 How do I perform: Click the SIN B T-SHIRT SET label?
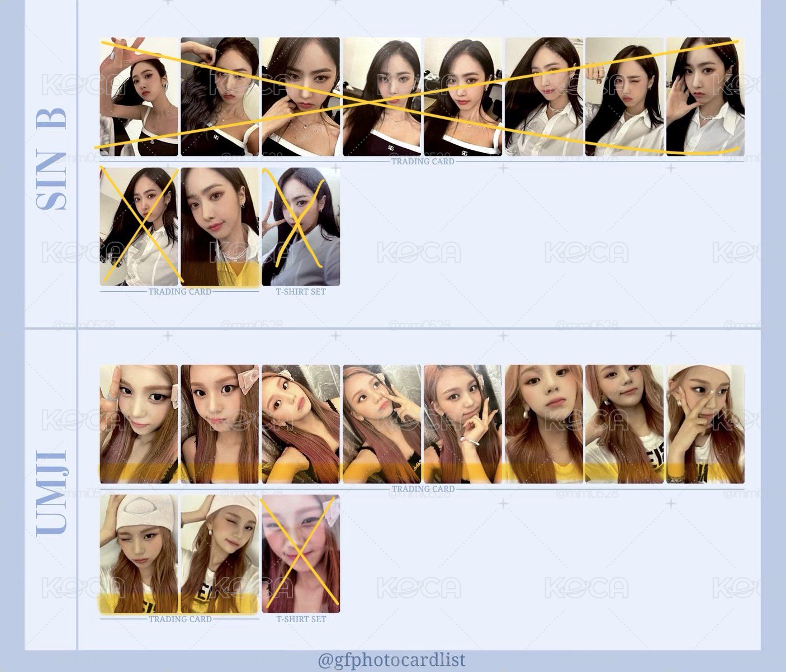click(x=301, y=292)
